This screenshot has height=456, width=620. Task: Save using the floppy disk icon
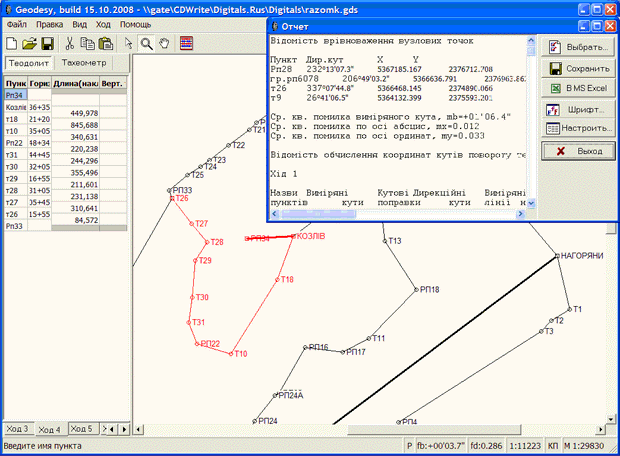(x=47, y=44)
